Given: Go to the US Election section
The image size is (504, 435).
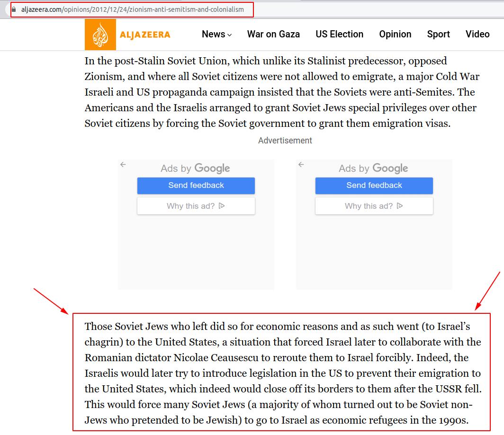Looking at the screenshot, I should (x=339, y=34).
